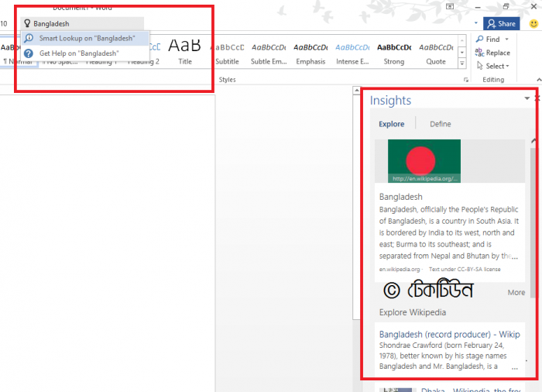Choose Smart Lookup on "Bangladesh"
Screen dimensions: 542x392
pos(85,38)
